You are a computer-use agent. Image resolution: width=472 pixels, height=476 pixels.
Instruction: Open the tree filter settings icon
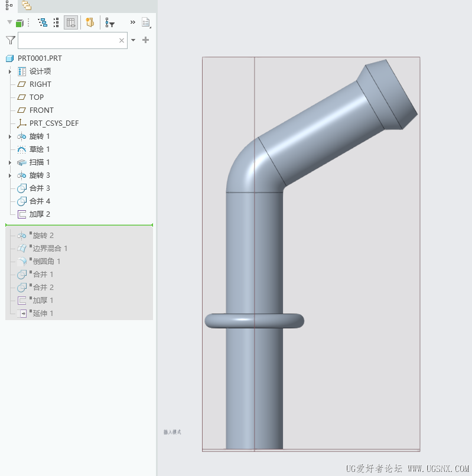[109, 22]
